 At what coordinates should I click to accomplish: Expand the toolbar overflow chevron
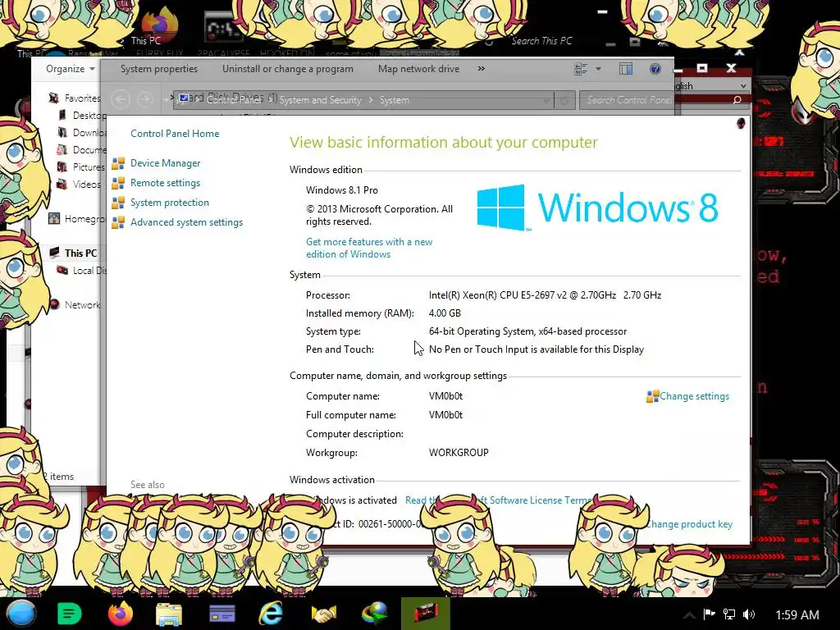tap(481, 69)
